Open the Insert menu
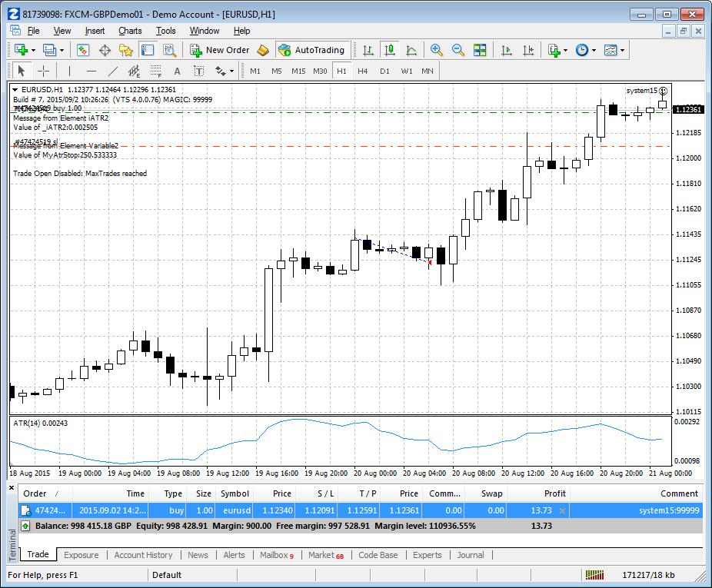712x588 pixels. coord(95,31)
